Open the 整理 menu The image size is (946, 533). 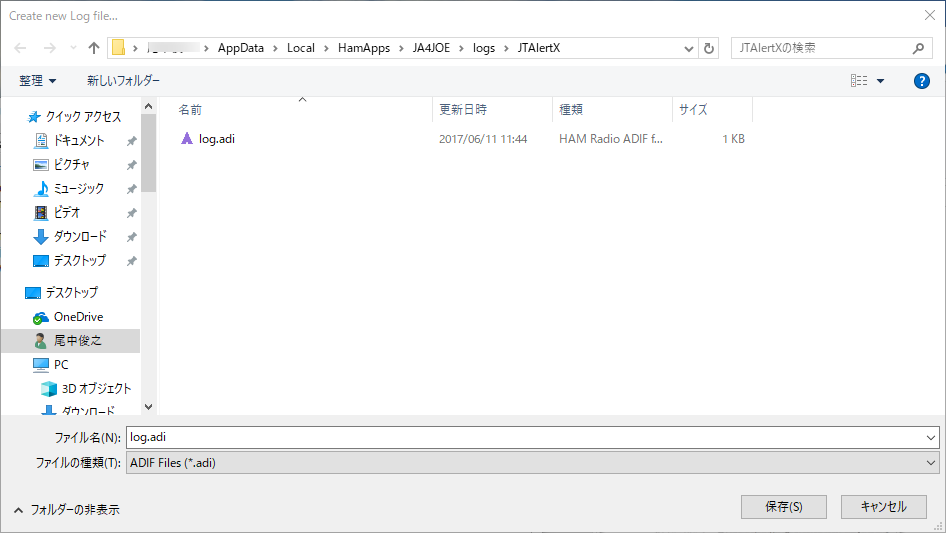(x=37, y=81)
